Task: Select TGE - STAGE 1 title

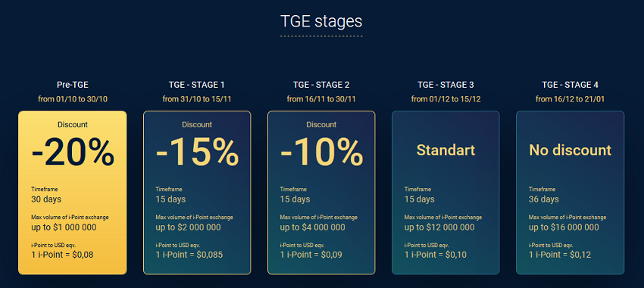Action: coord(197,85)
